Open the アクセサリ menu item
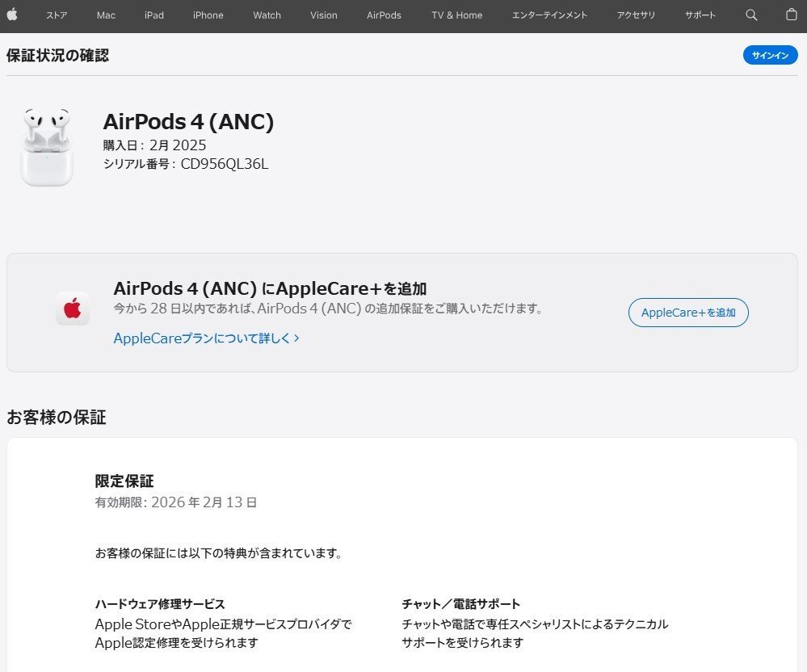The image size is (807, 672). [636, 15]
